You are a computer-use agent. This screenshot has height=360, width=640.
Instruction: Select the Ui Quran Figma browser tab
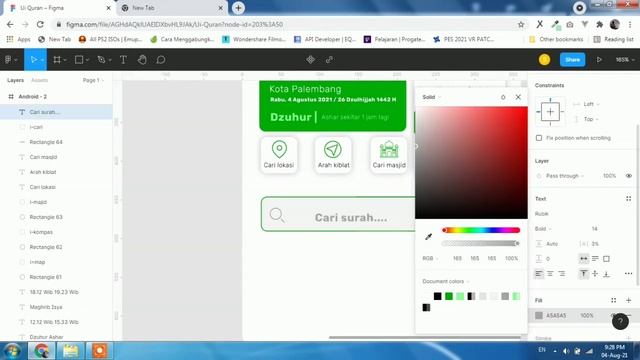[x=60, y=8]
